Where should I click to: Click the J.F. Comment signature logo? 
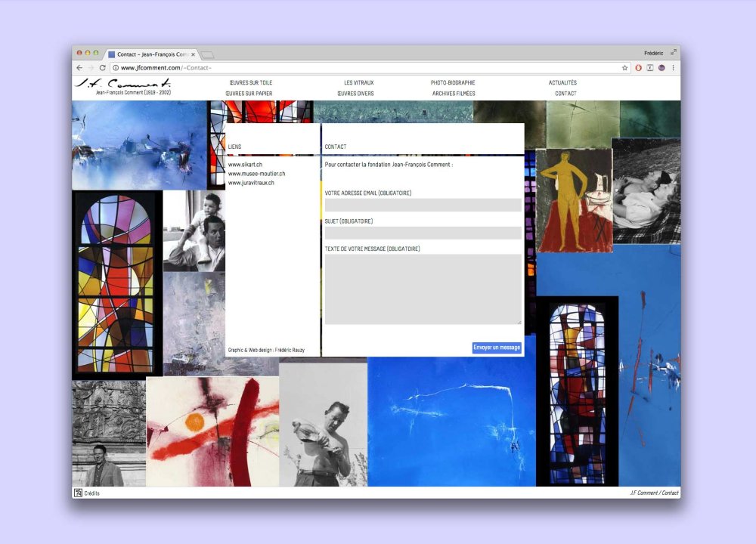point(123,83)
